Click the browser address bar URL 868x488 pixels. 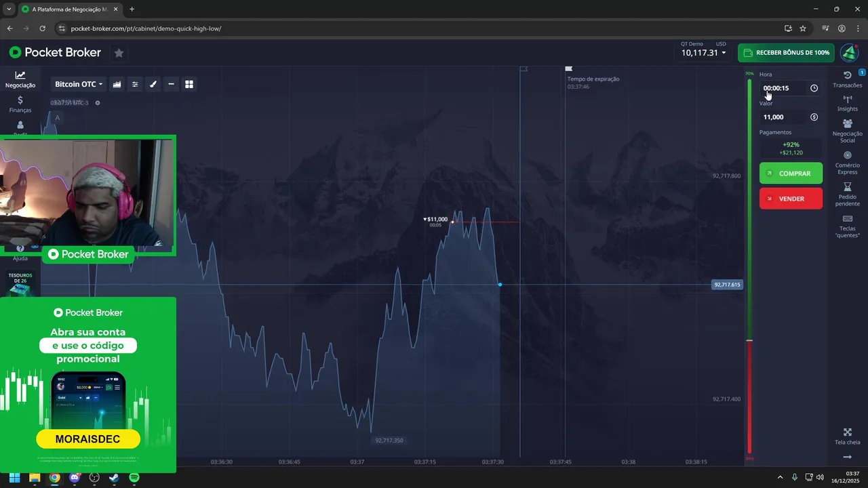pos(146,28)
